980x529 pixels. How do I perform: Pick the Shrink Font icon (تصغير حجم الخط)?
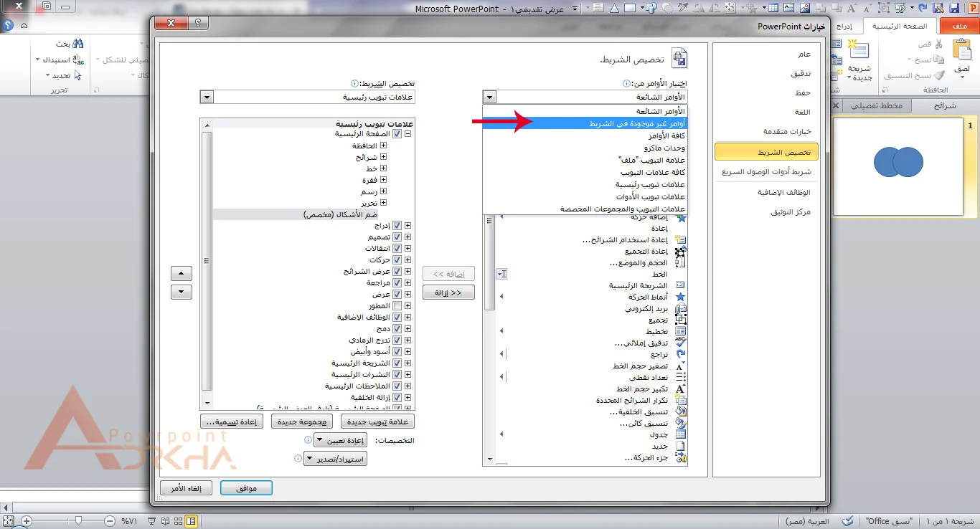pyautogui.click(x=680, y=366)
